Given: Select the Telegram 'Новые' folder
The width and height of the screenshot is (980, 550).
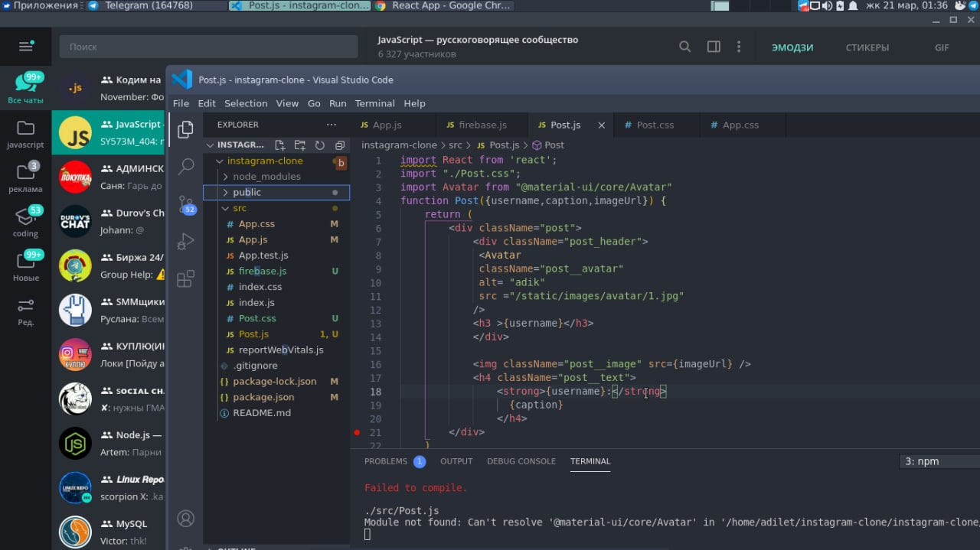Looking at the screenshot, I should pyautogui.click(x=26, y=266).
